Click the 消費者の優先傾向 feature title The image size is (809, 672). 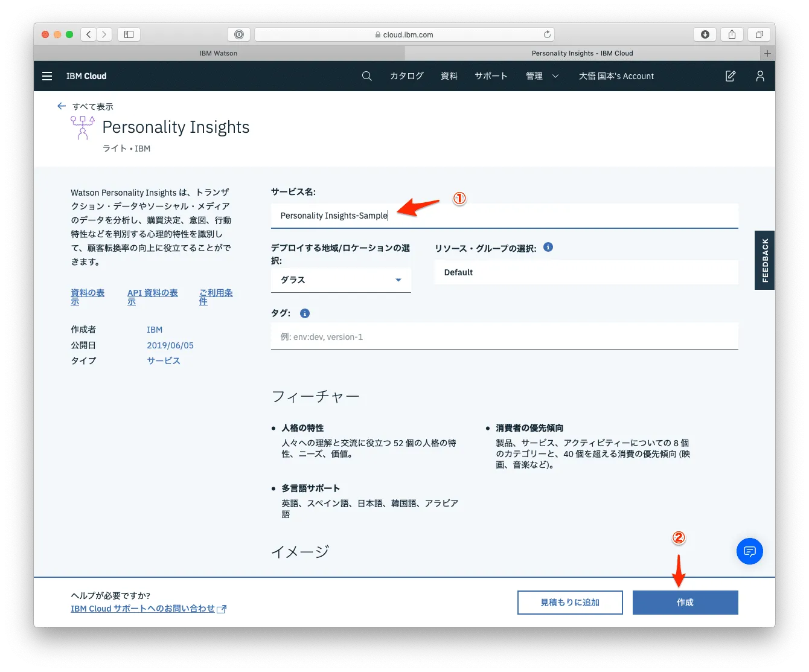529,427
